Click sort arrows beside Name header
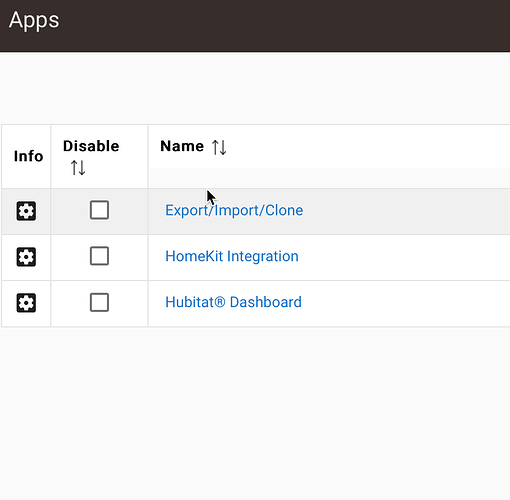Viewport: 510px width, 500px height. (219, 147)
